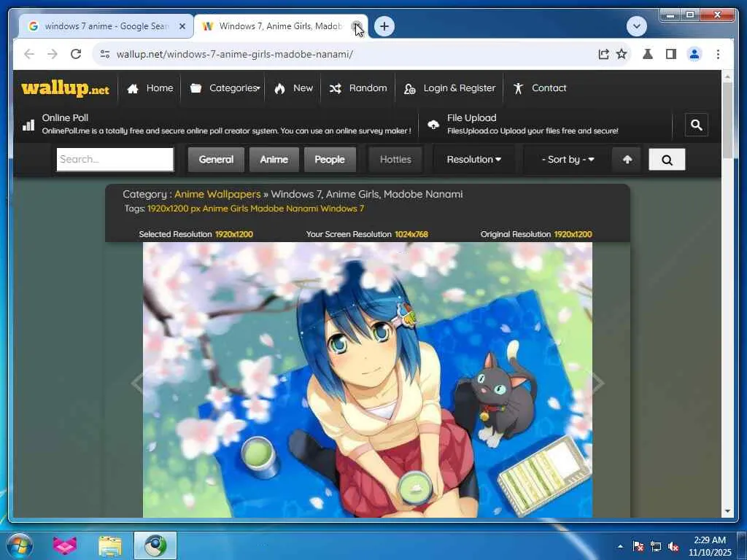This screenshot has width=747, height=560.
Task: Click the page vertical scrollbar thumb
Action: (x=727, y=120)
